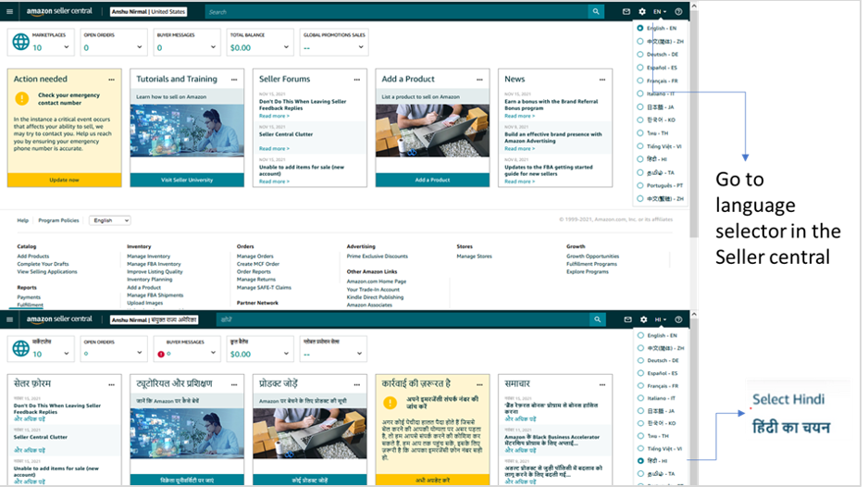
Task: Click red alert icon in Hindi Buyer Messages
Action: (x=161, y=354)
